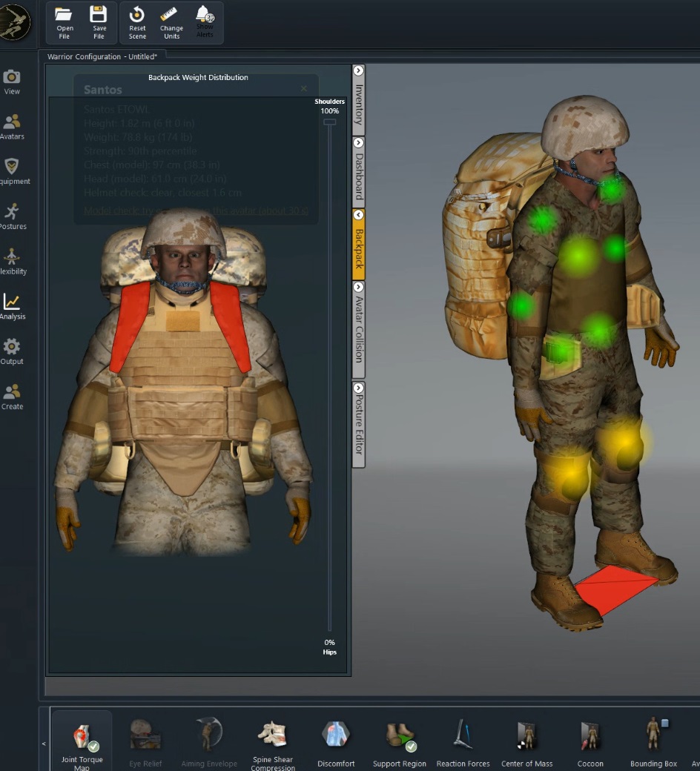Click the Open File toolbar icon
Screen dimensions: 700x771
tap(64, 23)
